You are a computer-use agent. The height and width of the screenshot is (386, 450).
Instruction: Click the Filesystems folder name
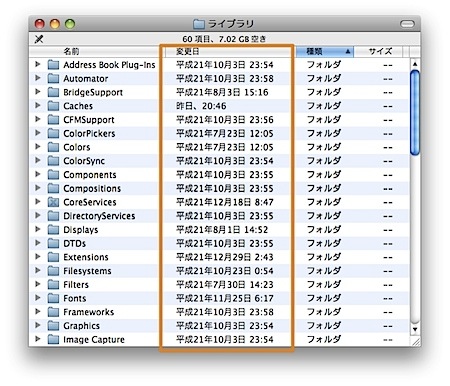(x=87, y=271)
